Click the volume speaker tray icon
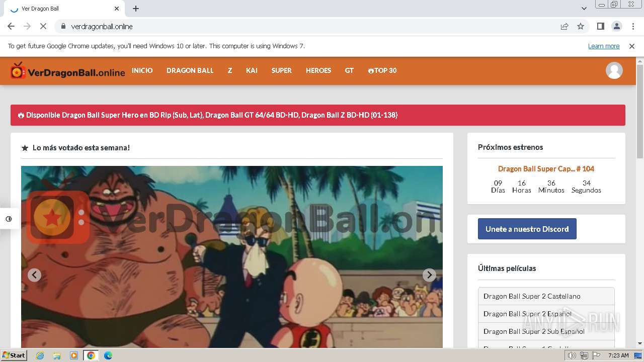644x362 pixels. tap(572, 355)
